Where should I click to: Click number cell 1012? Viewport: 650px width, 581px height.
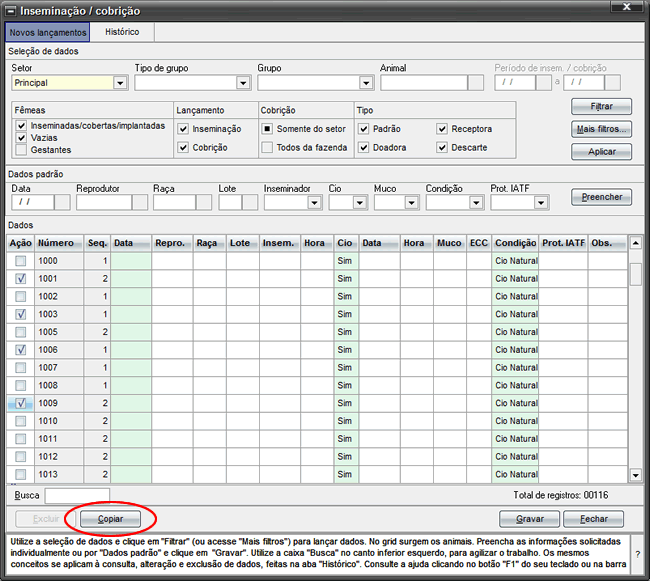[x=59, y=457]
